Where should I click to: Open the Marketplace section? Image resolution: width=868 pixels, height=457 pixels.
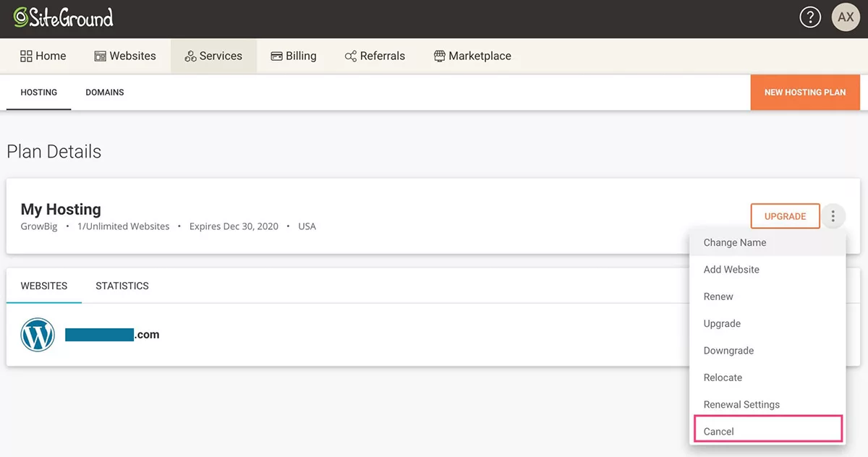pos(472,56)
